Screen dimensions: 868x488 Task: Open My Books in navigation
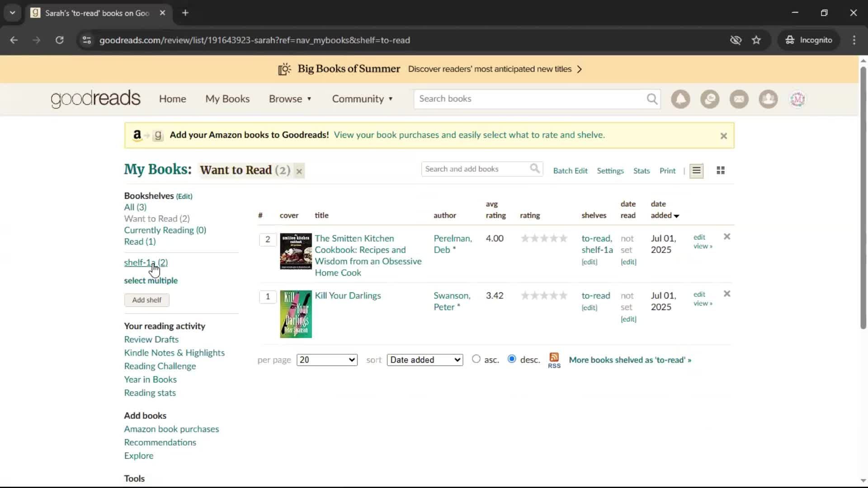[227, 99]
